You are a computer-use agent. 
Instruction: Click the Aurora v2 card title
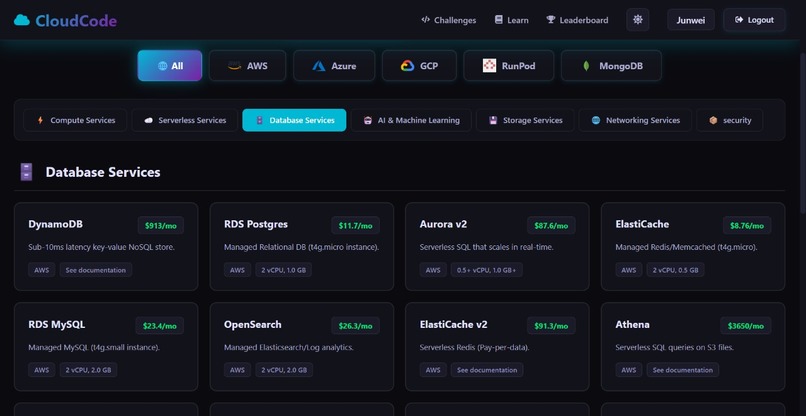pos(443,225)
